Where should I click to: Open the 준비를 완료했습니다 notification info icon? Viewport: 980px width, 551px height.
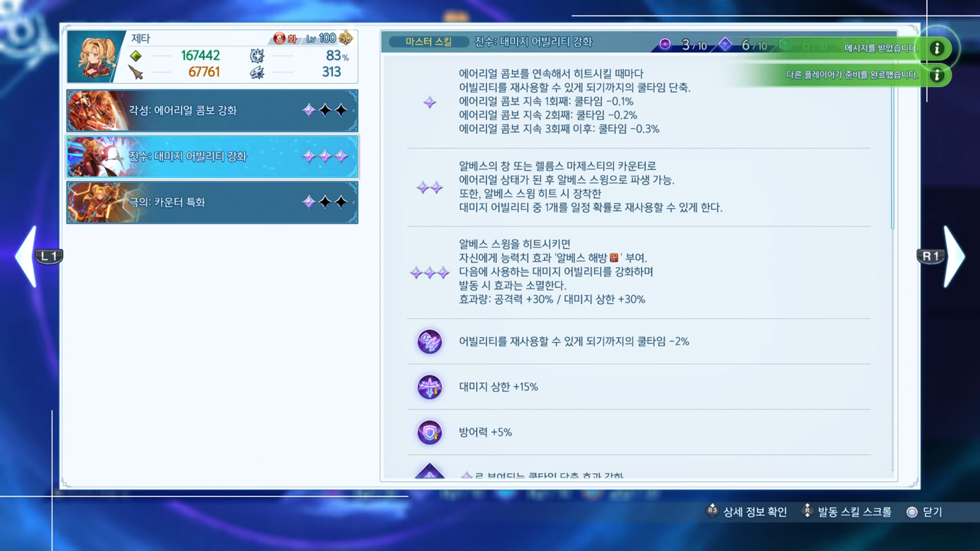(x=937, y=75)
